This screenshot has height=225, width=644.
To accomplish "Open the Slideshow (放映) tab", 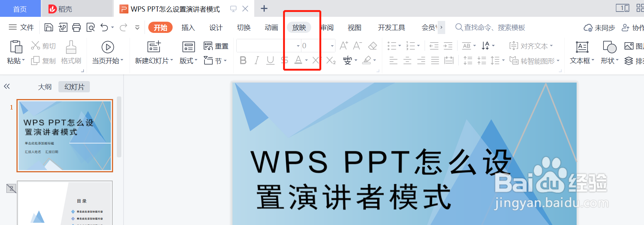I will 299,27.
